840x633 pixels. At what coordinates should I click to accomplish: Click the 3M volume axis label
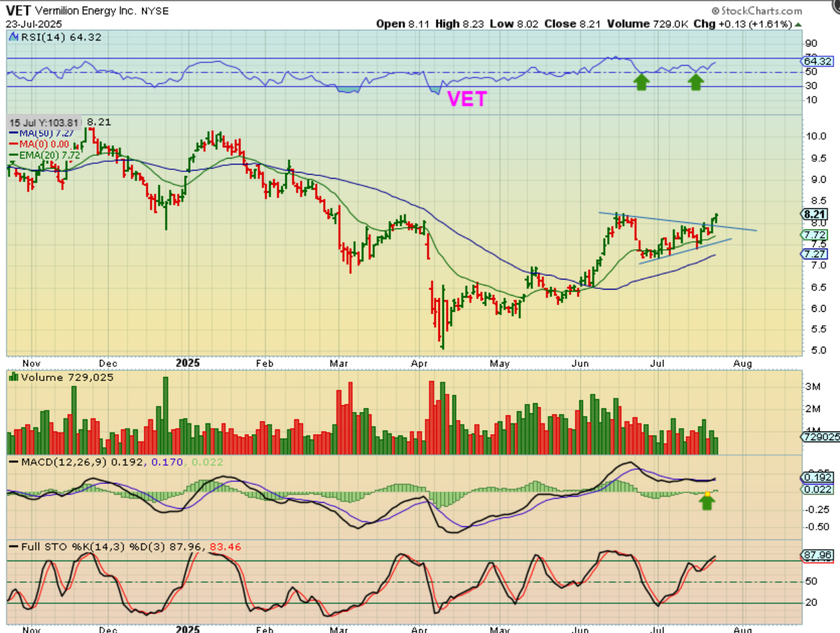click(x=813, y=387)
